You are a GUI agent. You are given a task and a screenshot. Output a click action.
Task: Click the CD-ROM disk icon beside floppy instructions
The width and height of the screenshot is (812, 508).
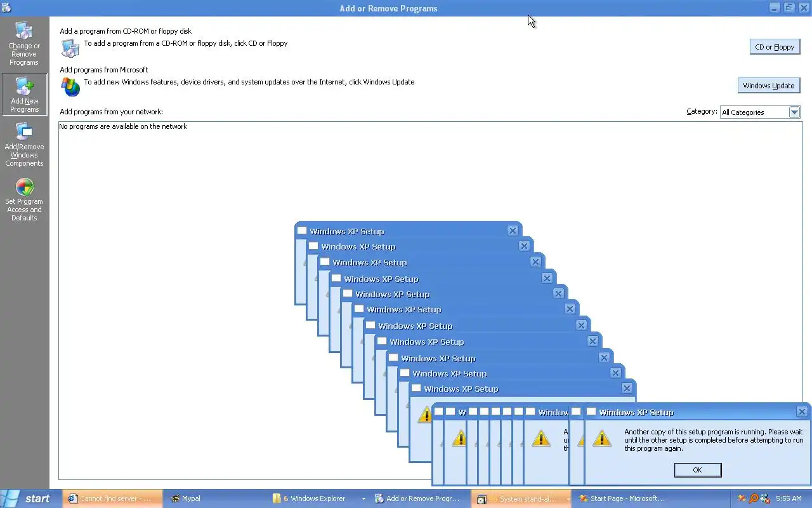pos(70,48)
